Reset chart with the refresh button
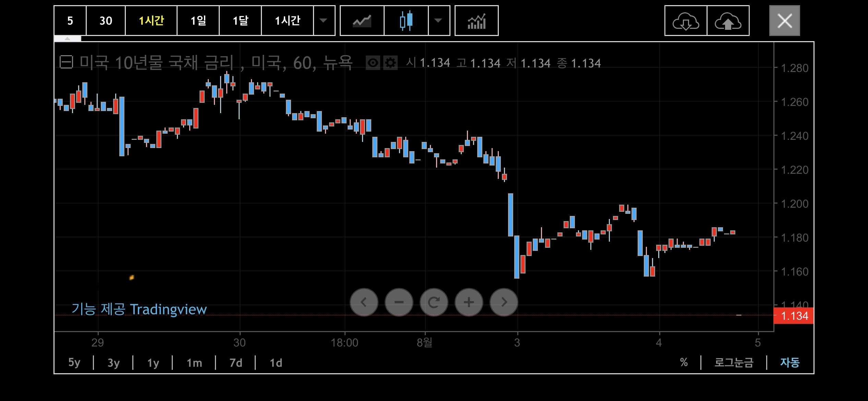This screenshot has height=401, width=868. click(x=434, y=302)
